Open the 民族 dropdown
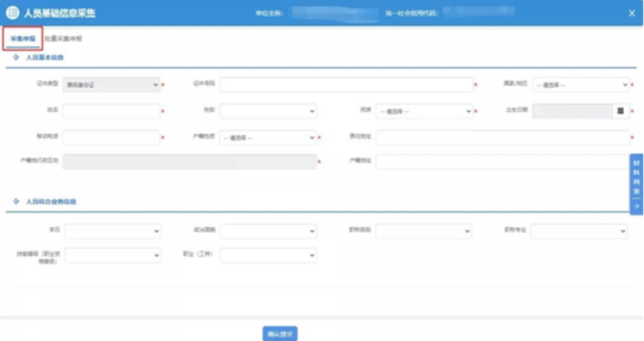 click(x=423, y=111)
